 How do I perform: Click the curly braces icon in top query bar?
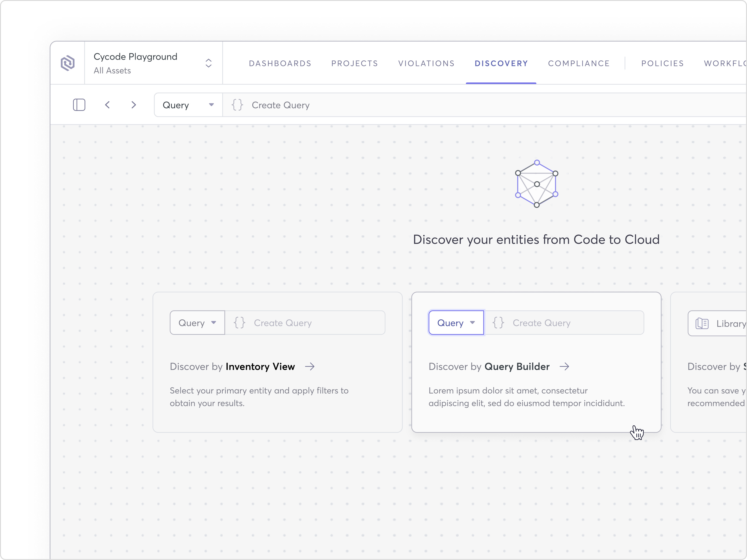click(x=237, y=105)
